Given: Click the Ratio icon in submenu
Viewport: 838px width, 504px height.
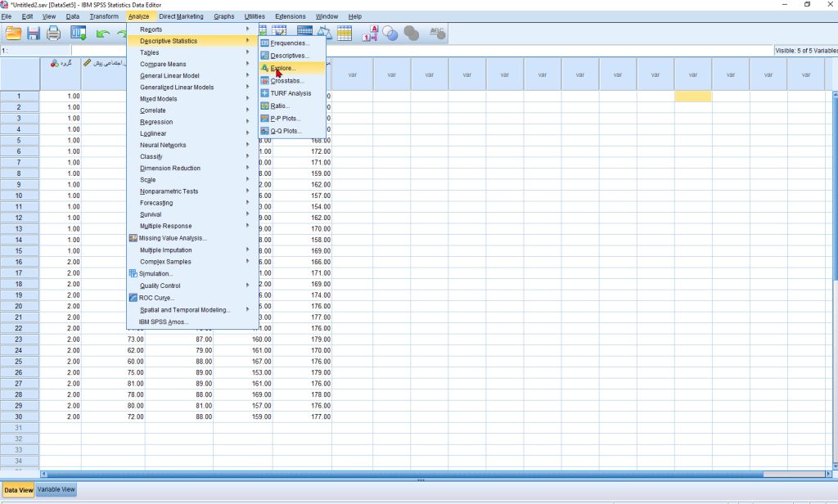Looking at the screenshot, I should click(x=264, y=106).
